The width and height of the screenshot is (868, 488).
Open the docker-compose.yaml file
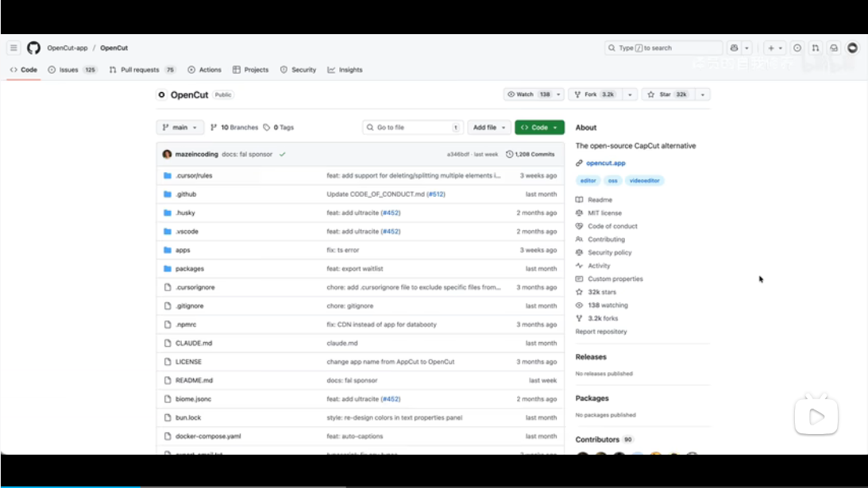pyautogui.click(x=208, y=436)
